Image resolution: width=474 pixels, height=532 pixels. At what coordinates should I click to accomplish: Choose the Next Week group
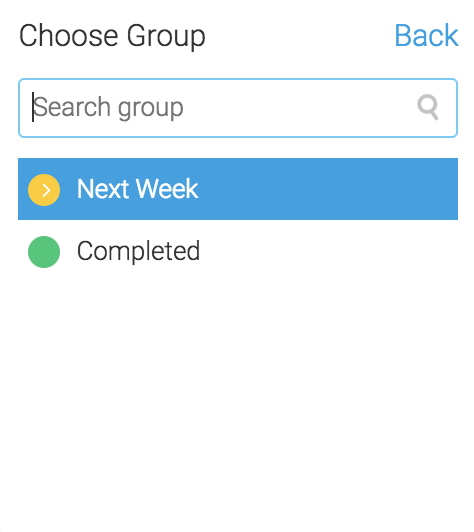pos(238,189)
